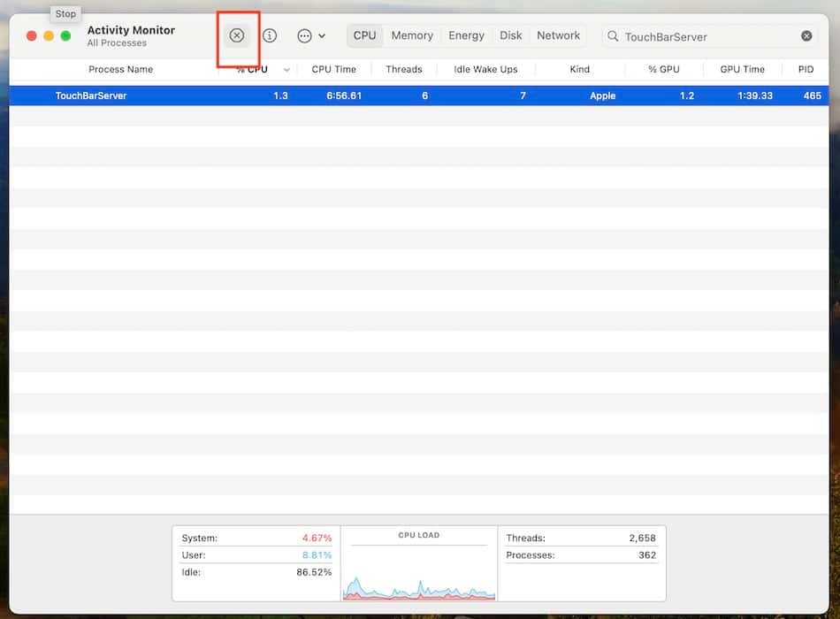Click the All Processes subtitle
The width and height of the screenshot is (840, 619).
[x=117, y=42]
